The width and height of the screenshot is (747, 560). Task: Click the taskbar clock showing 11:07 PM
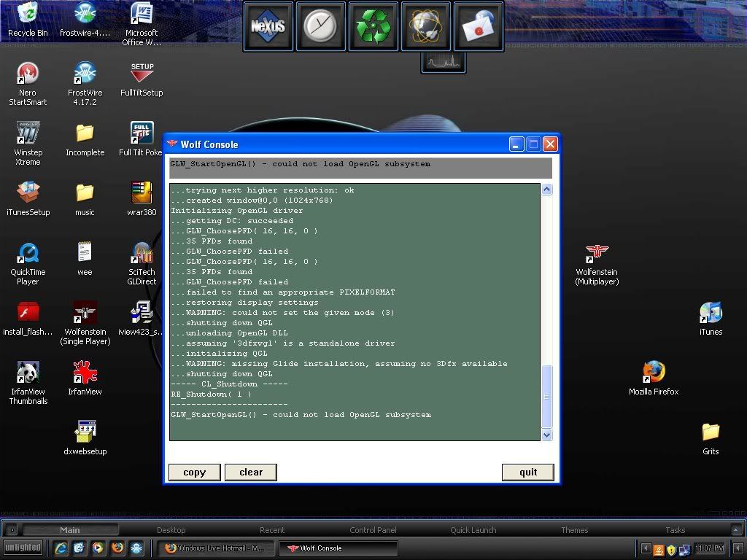point(709,548)
